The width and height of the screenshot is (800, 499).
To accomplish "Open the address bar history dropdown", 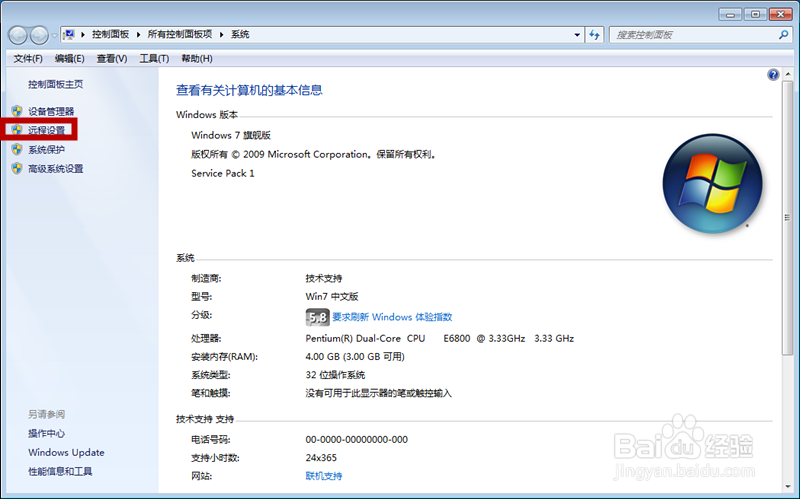I will (x=577, y=35).
